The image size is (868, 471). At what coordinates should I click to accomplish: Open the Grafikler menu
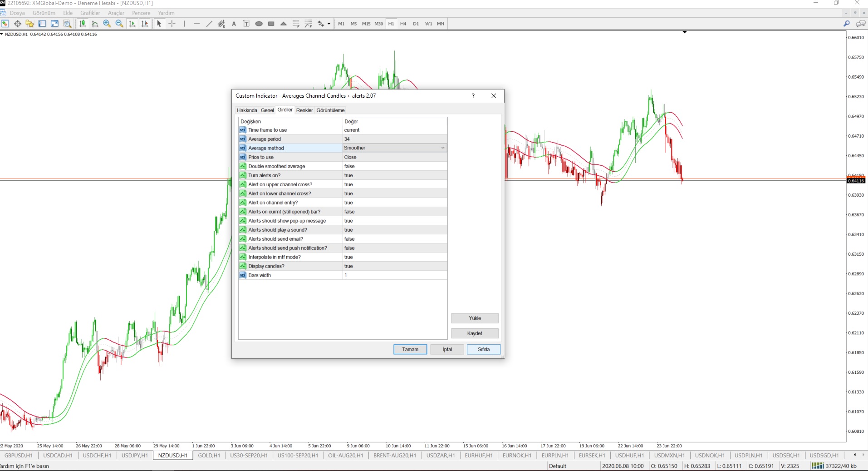point(90,13)
